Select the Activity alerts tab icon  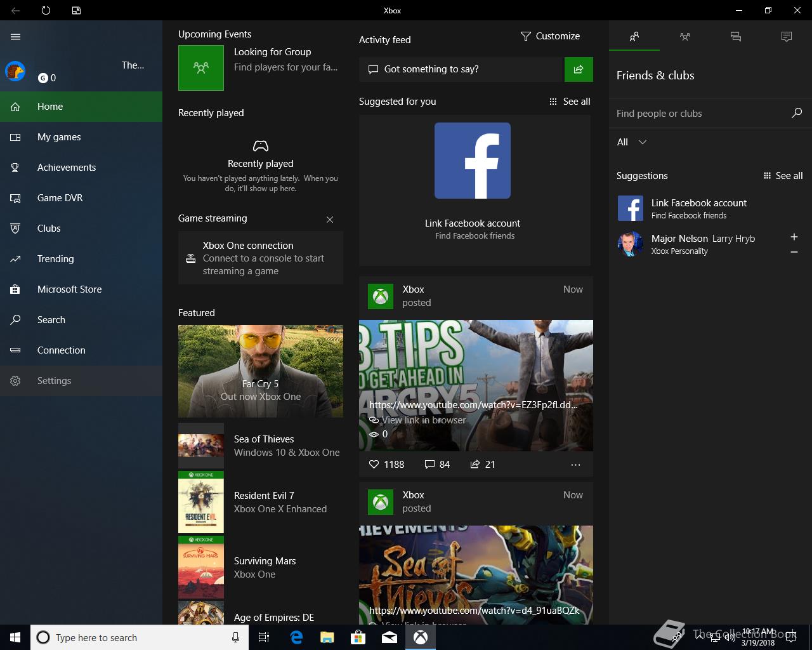(x=787, y=37)
